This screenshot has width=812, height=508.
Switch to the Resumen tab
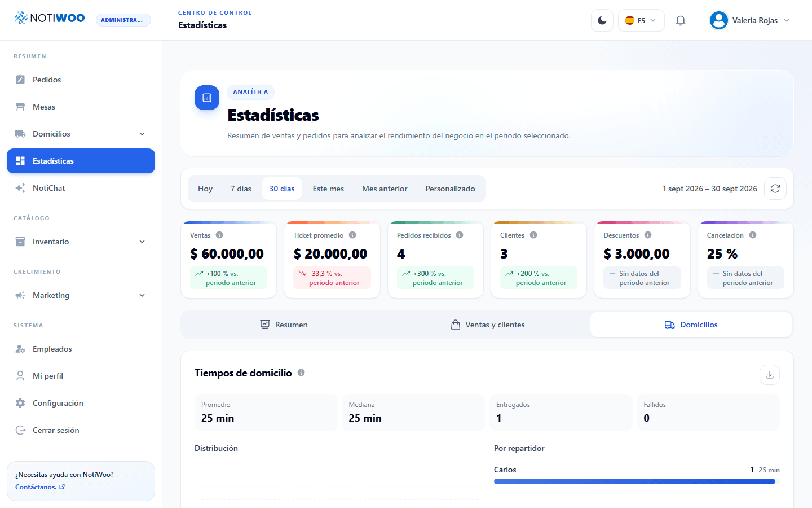tap(284, 325)
